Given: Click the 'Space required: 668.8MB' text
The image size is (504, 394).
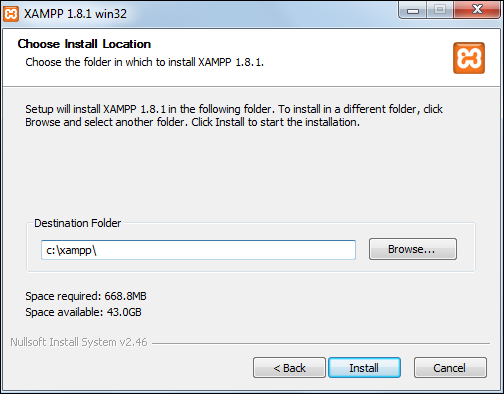Looking at the screenshot, I should tap(86, 296).
